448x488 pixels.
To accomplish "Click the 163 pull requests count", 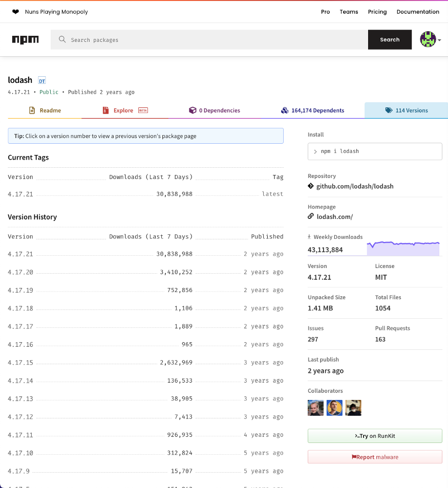I will (x=380, y=339).
